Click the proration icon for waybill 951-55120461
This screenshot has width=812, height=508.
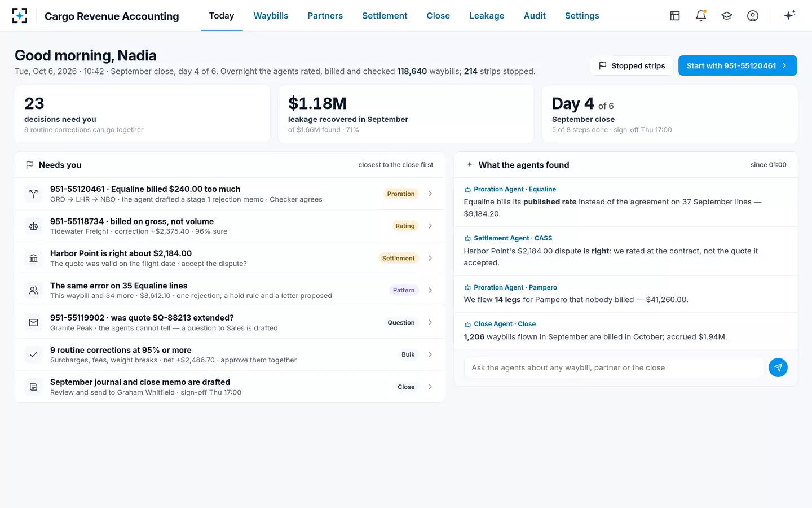tap(34, 194)
